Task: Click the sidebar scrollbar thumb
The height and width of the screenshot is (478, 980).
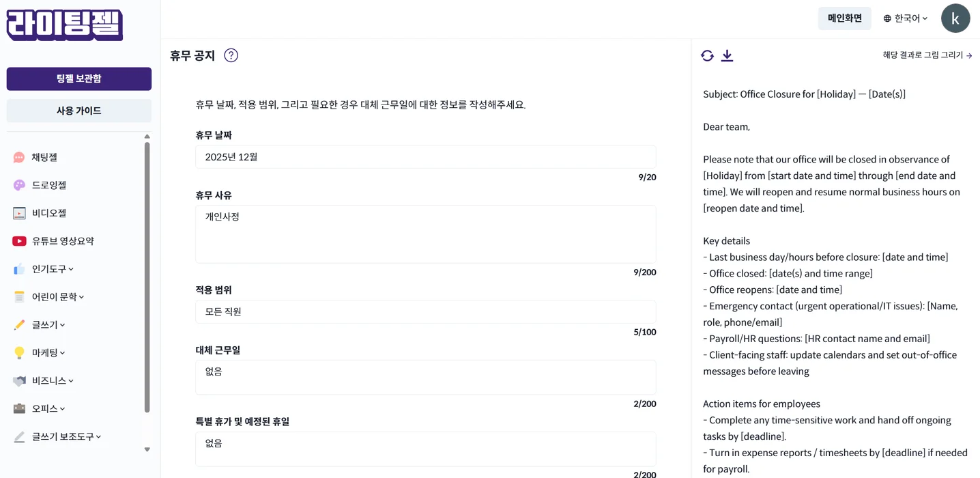Action: [147, 277]
